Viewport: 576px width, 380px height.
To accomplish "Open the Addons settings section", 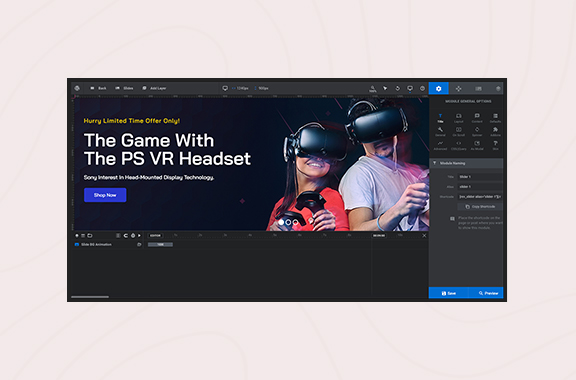I will click(495, 132).
